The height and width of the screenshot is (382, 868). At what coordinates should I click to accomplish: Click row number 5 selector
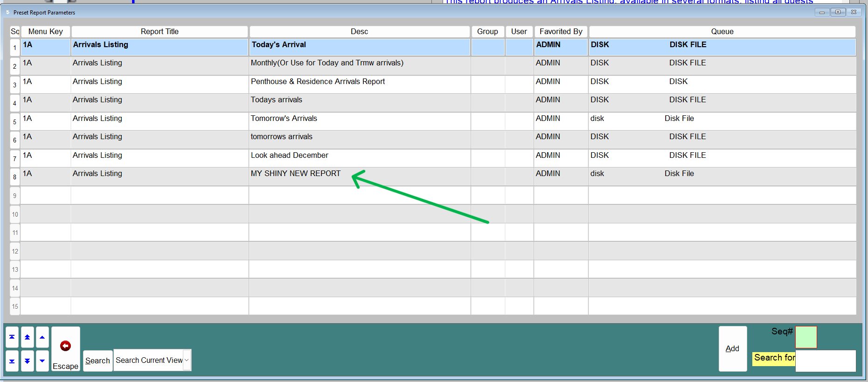[x=14, y=122]
